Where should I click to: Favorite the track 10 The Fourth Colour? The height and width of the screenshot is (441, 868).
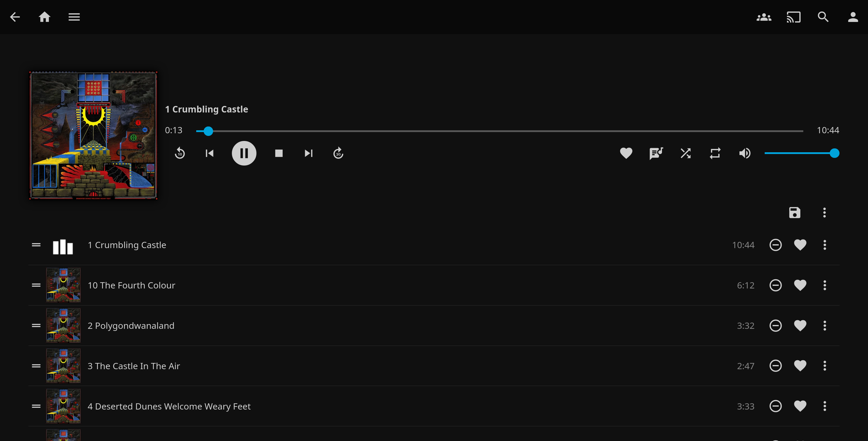pyautogui.click(x=800, y=285)
